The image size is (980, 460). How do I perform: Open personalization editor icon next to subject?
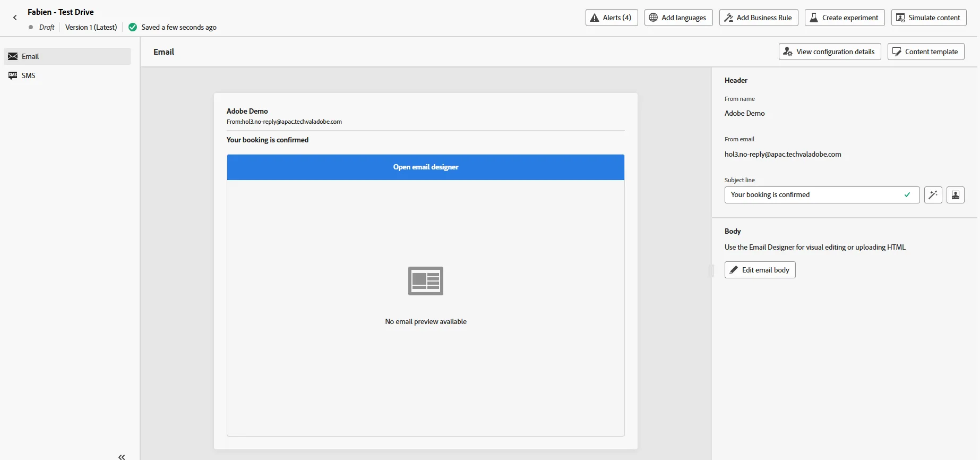coord(955,195)
